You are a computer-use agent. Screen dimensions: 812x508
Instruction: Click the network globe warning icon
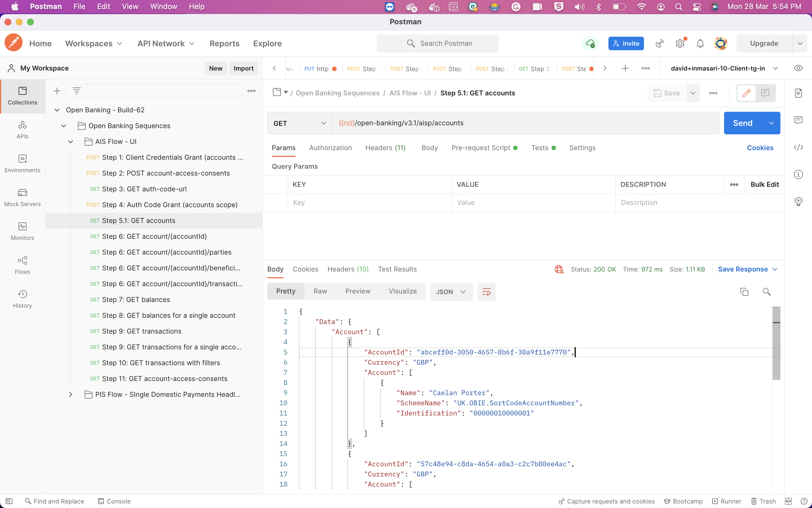[559, 269]
